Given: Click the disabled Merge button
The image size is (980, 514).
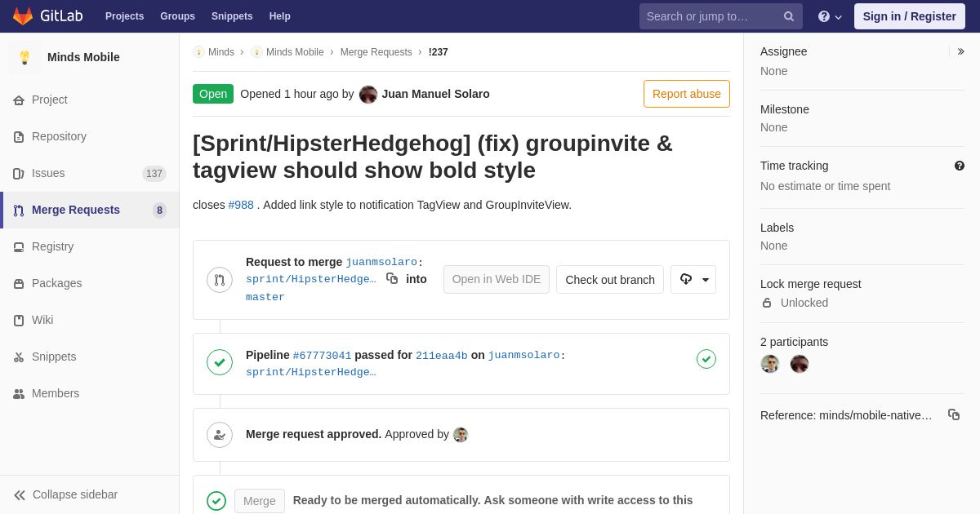Looking at the screenshot, I should (x=260, y=501).
